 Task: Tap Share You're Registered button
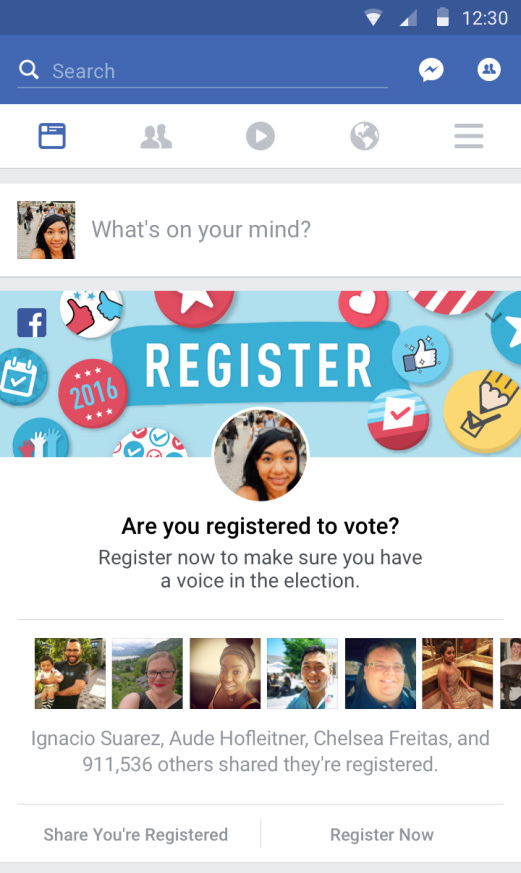(136, 835)
